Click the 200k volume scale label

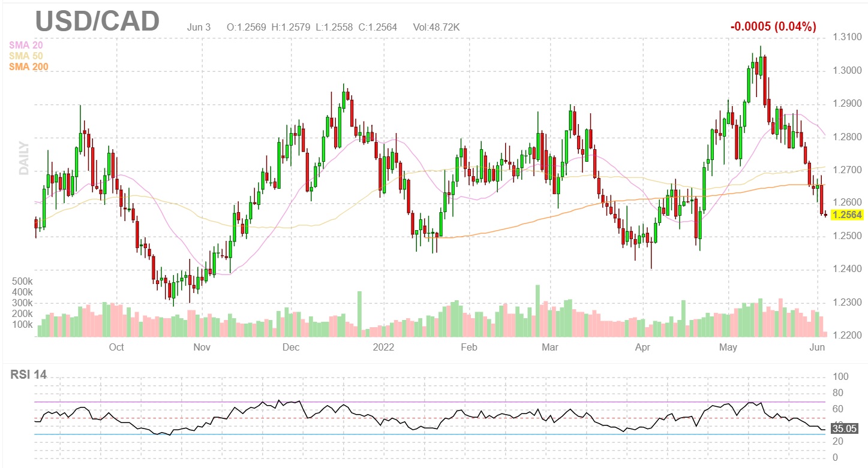(x=22, y=313)
